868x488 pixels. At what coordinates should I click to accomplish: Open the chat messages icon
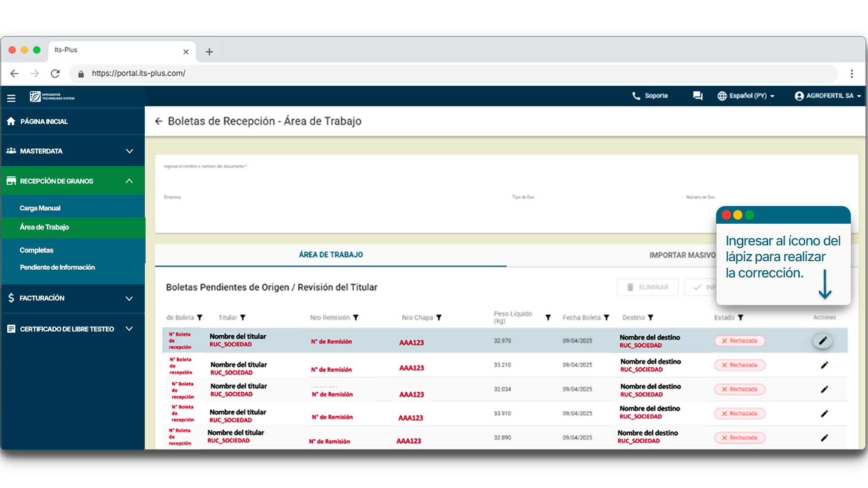pyautogui.click(x=698, y=96)
